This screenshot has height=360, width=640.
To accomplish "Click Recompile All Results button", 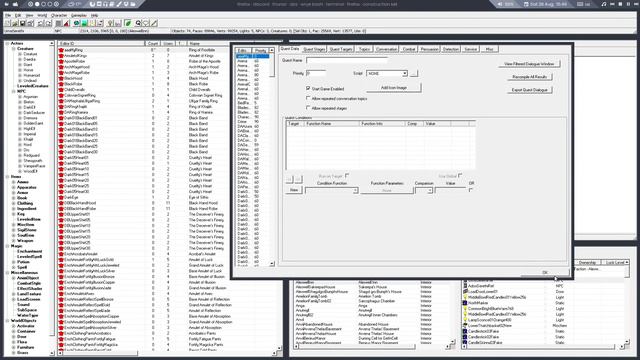I will tap(529, 77).
